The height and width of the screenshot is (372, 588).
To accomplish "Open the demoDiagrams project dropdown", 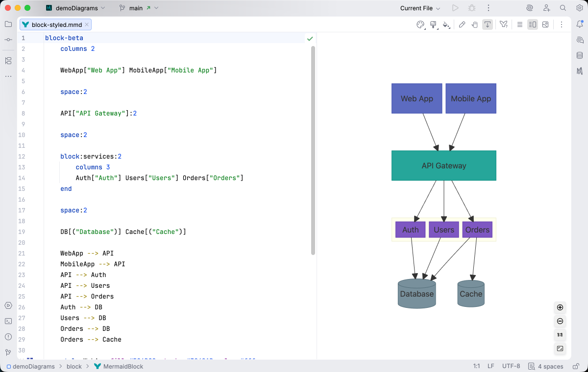I will click(x=75, y=8).
